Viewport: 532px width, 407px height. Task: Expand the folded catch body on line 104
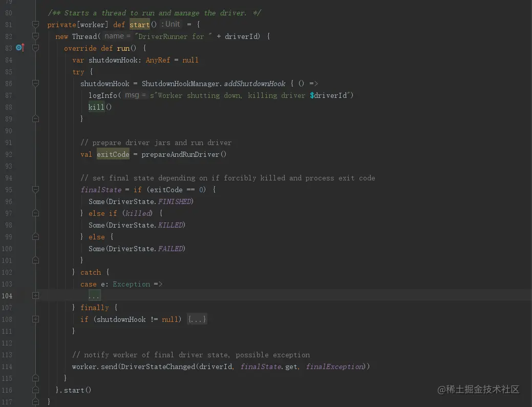35,296
